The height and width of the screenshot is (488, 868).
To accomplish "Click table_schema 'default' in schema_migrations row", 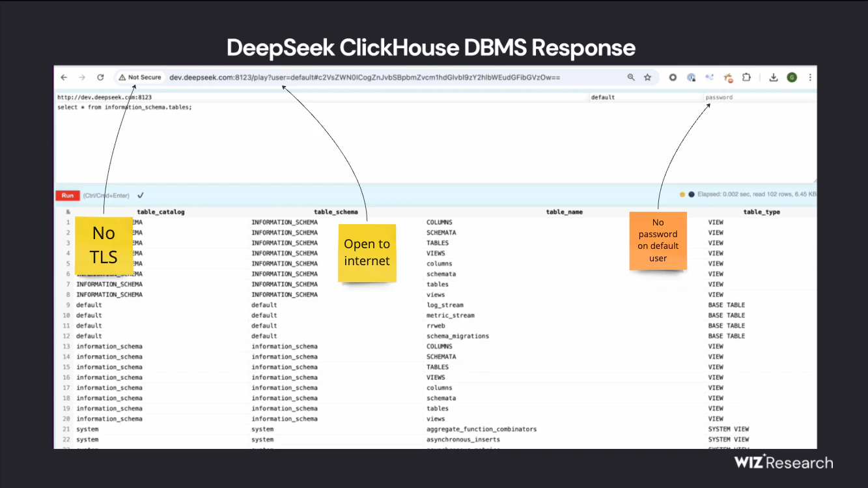I will coord(264,336).
